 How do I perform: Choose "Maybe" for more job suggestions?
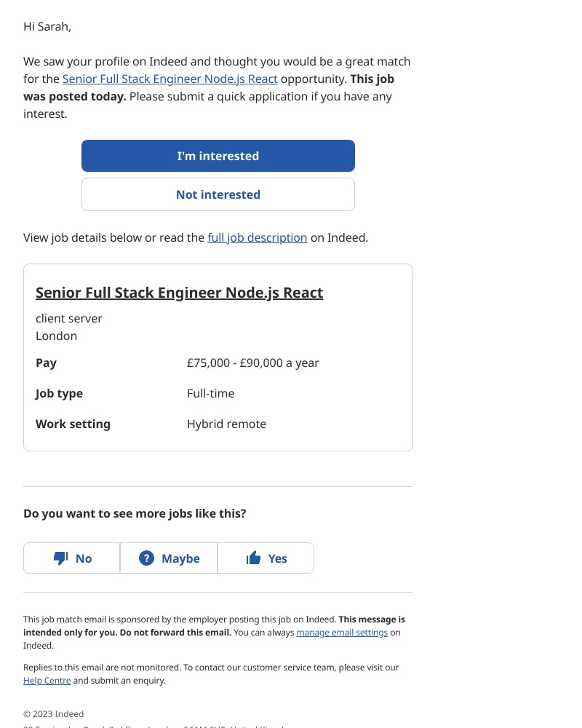point(169,558)
